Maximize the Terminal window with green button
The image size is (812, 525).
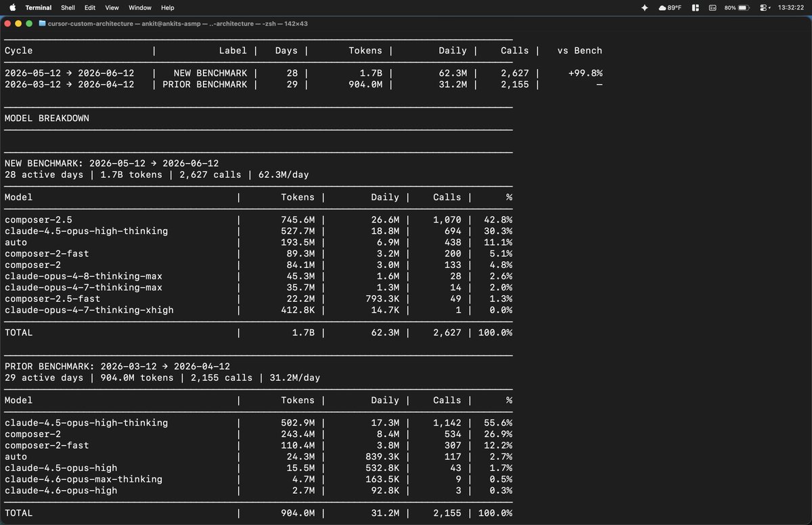(29, 23)
